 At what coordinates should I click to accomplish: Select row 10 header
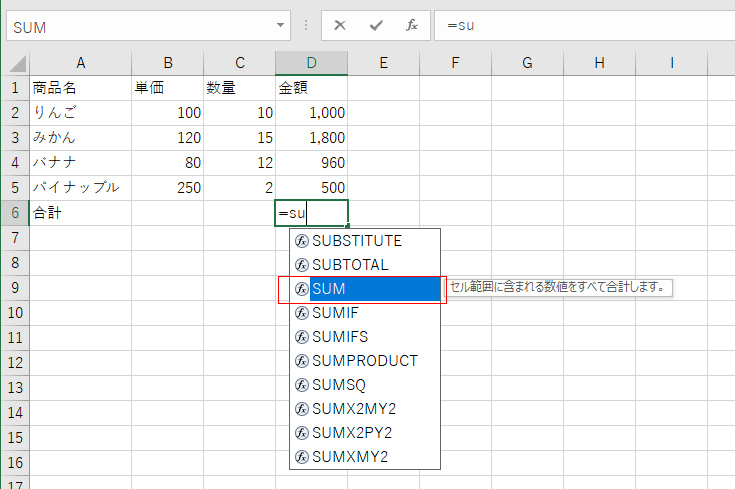tap(15, 313)
